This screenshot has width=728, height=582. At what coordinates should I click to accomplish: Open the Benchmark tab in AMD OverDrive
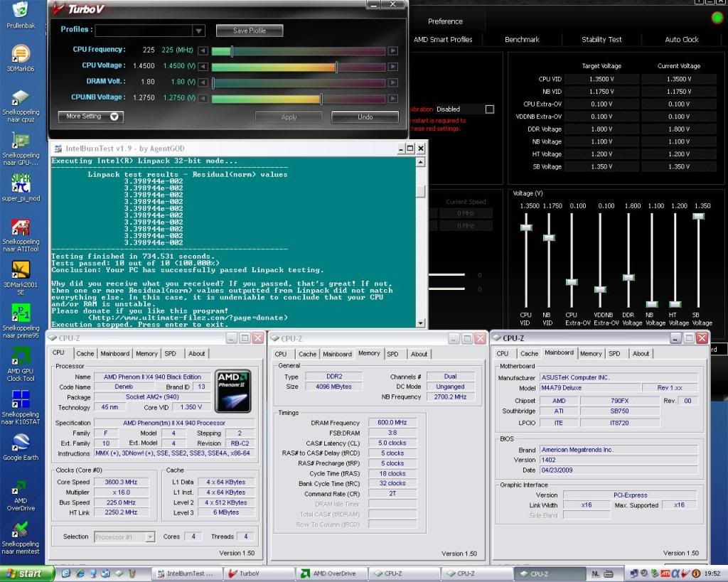[x=522, y=40]
